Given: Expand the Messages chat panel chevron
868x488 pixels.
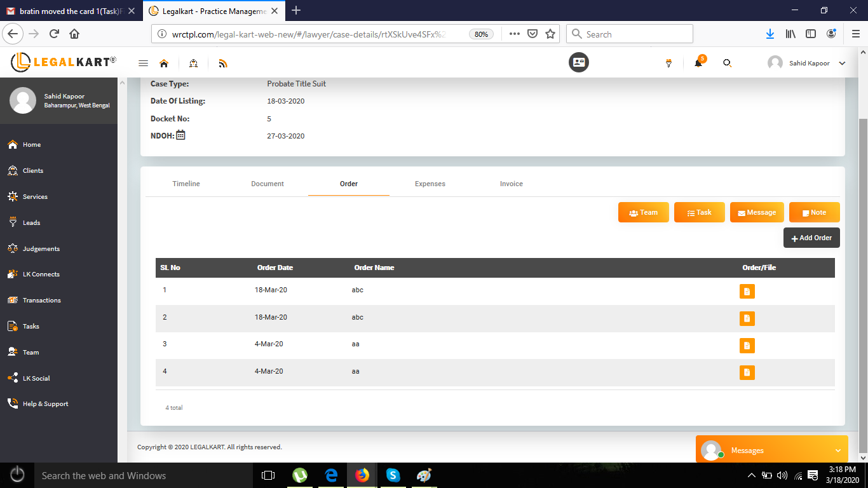Looking at the screenshot, I should tap(837, 451).
